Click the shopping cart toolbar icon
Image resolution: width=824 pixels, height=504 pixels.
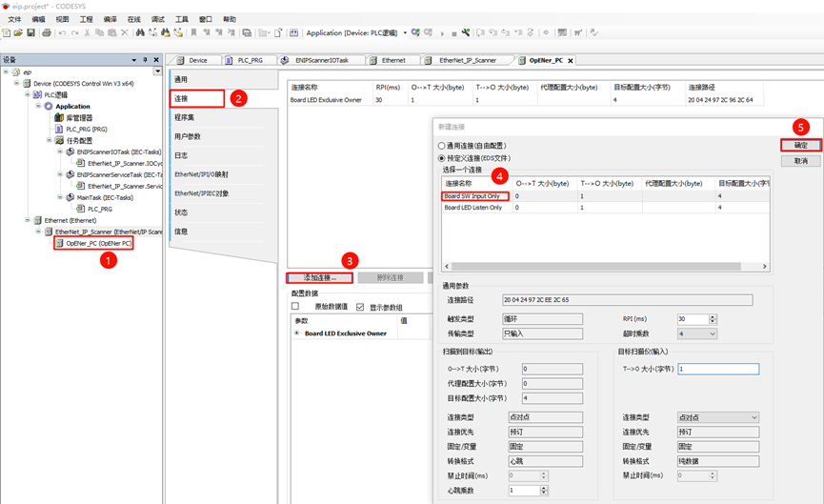pyautogui.click(x=578, y=32)
